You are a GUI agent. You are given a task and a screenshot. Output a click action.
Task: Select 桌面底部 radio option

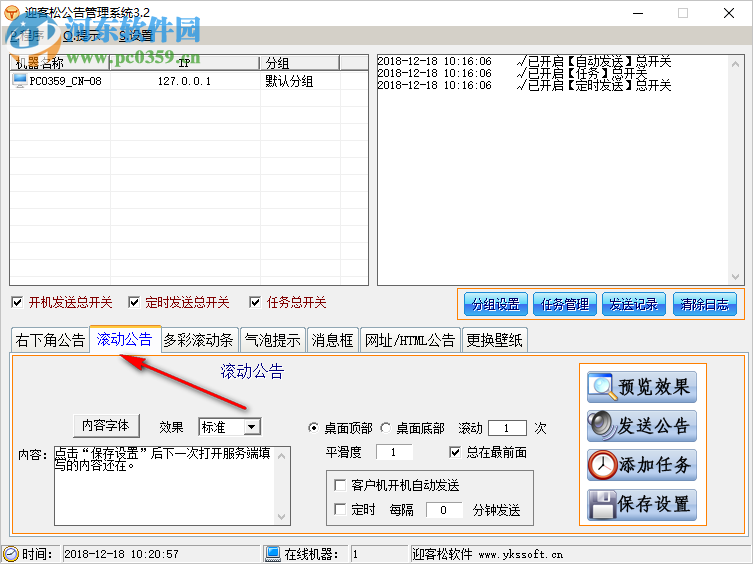point(385,428)
